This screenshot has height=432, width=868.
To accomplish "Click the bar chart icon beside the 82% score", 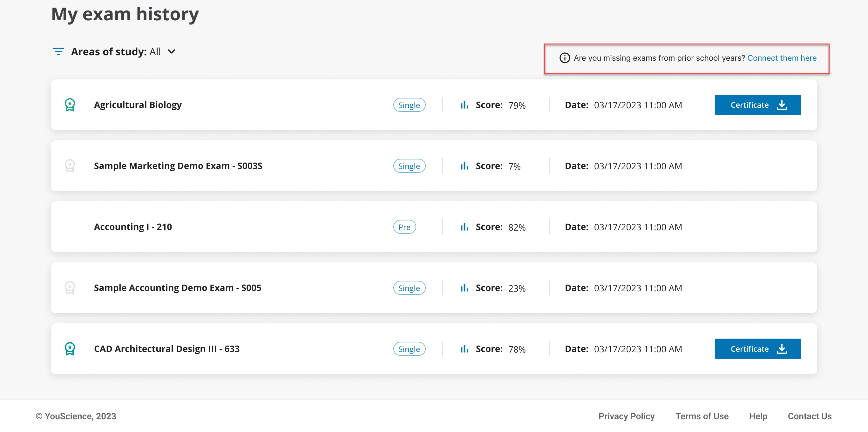I will coord(464,227).
